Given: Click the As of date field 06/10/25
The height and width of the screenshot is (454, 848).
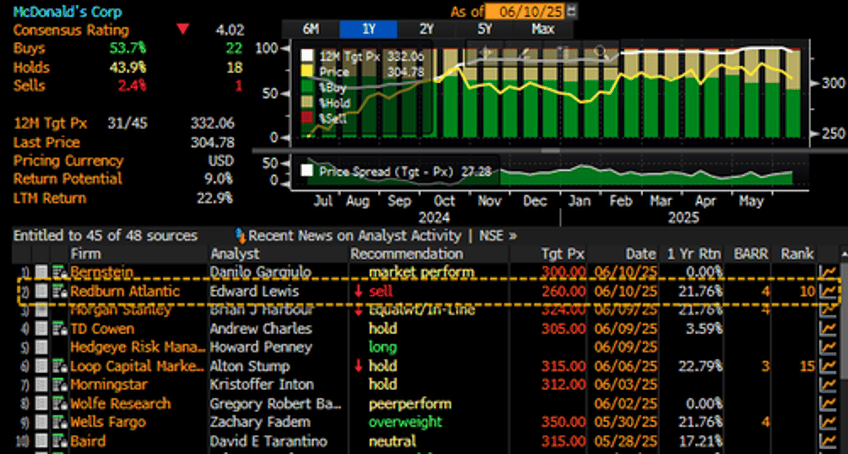Looking at the screenshot, I should tap(525, 11).
